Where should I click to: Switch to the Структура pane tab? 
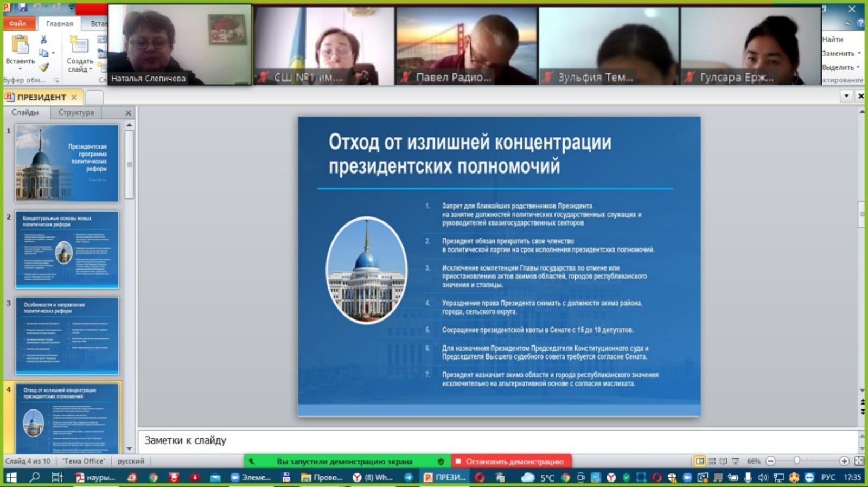(76, 112)
